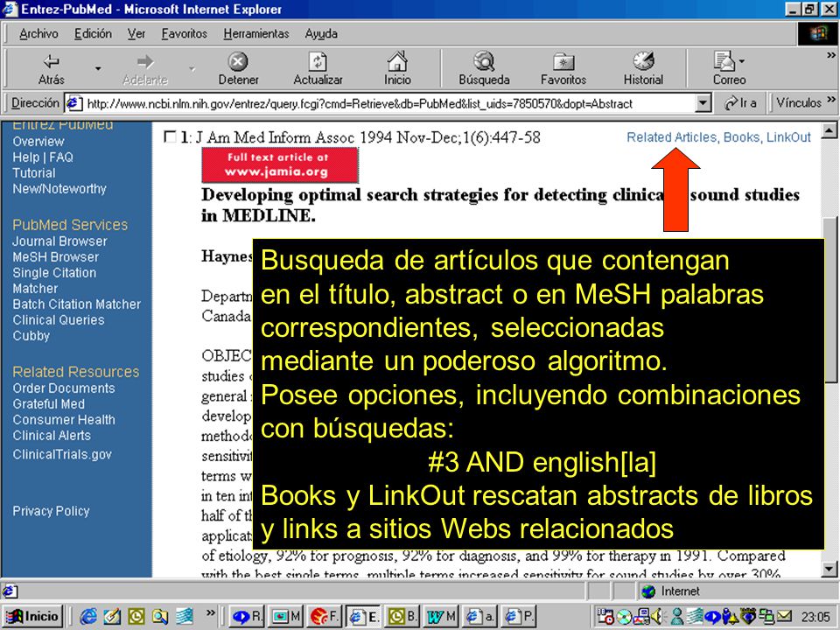840x630 pixels.
Task: Open Overview in the sidebar
Action: point(38,142)
